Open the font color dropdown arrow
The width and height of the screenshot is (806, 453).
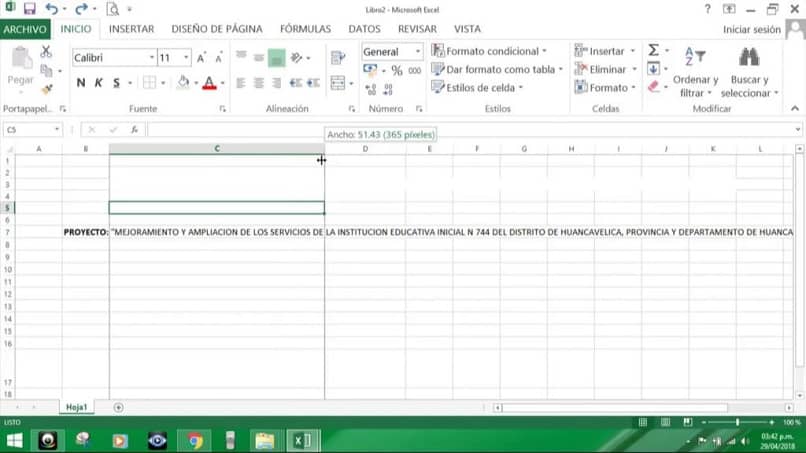coord(223,83)
